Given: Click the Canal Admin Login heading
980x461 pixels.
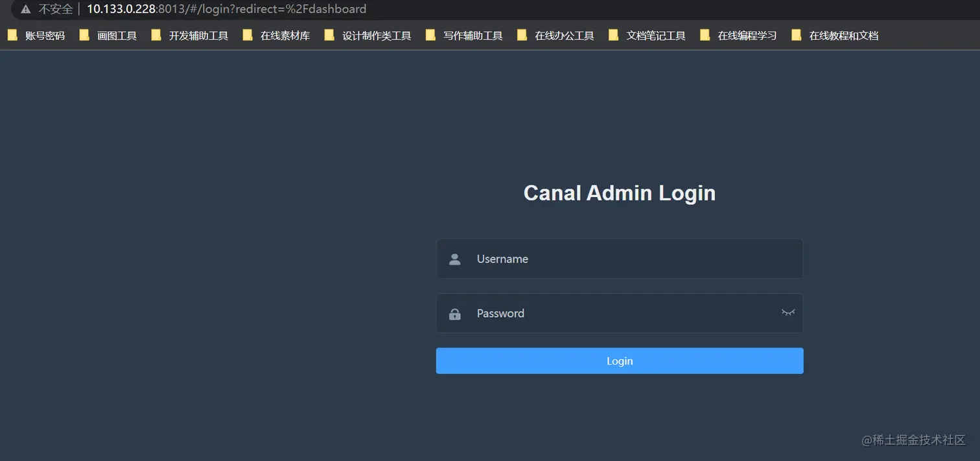Looking at the screenshot, I should [x=620, y=193].
